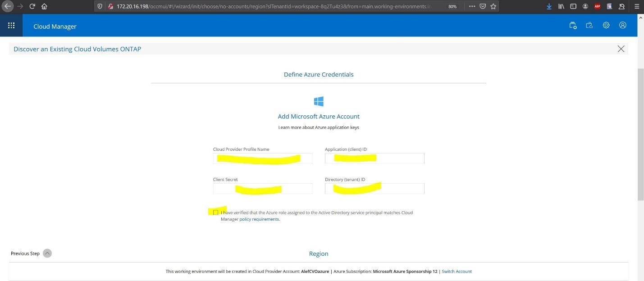Go forward with the browser forward arrow

[20, 7]
